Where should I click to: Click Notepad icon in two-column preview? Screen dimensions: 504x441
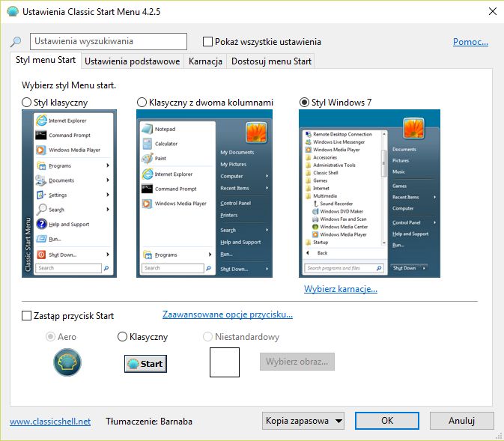147,129
